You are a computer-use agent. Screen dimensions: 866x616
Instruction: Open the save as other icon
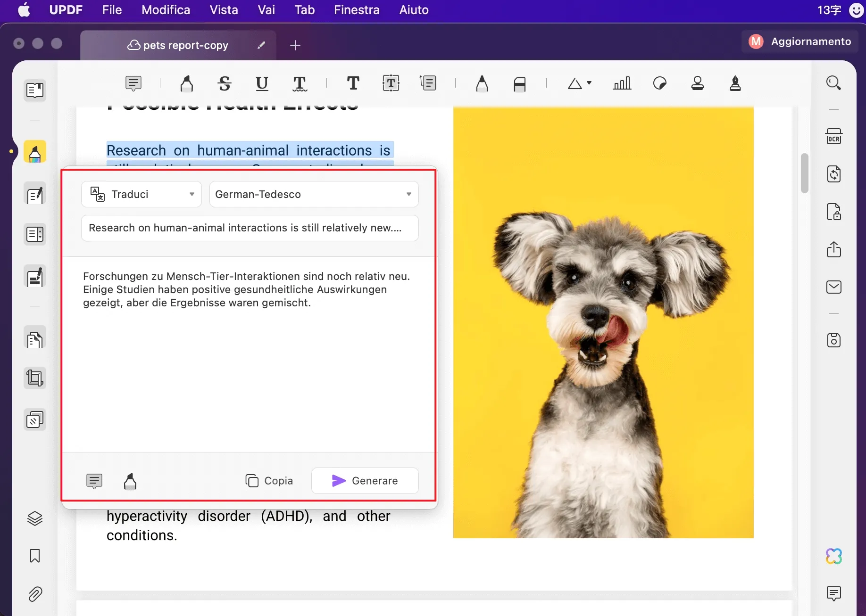pyautogui.click(x=833, y=340)
